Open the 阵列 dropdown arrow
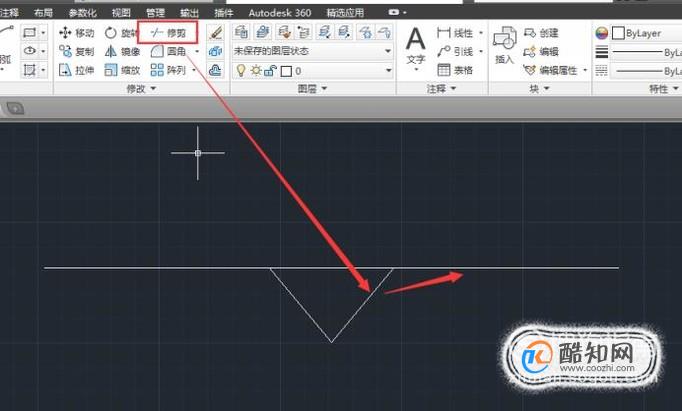682x411 pixels. point(194,70)
